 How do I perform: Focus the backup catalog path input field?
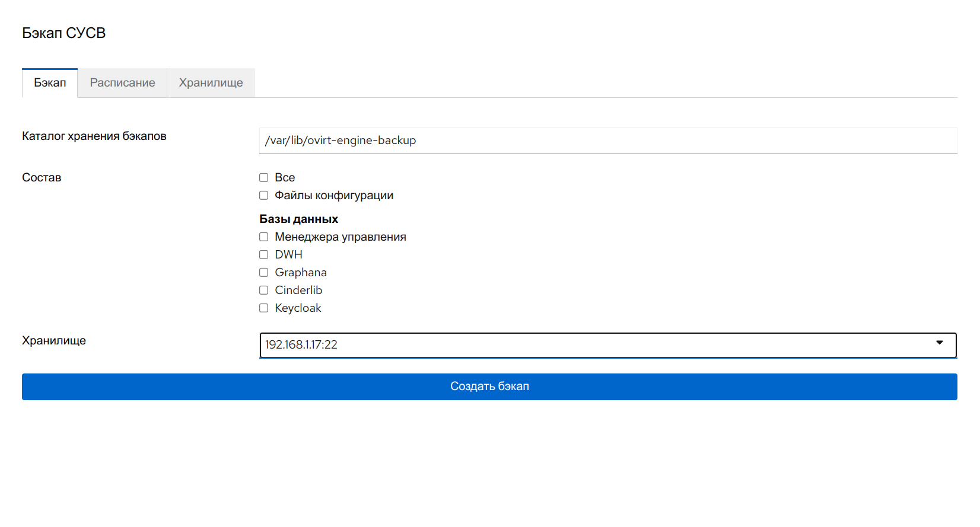pyautogui.click(x=607, y=140)
